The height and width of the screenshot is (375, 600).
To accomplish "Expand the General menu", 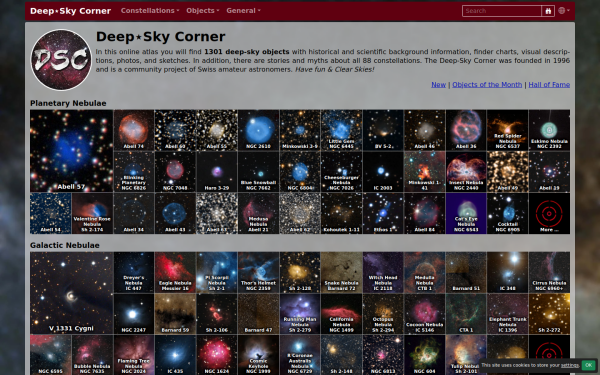I will point(243,11).
